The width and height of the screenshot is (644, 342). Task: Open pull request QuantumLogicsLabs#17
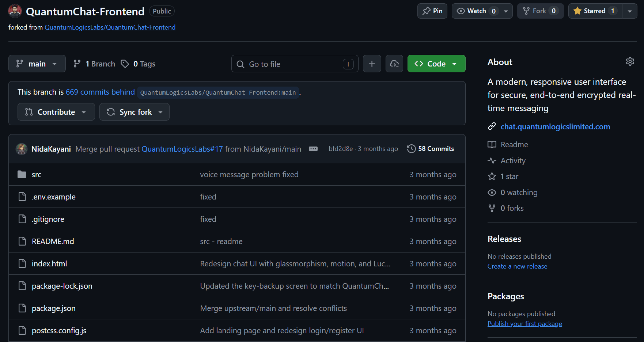coord(182,149)
